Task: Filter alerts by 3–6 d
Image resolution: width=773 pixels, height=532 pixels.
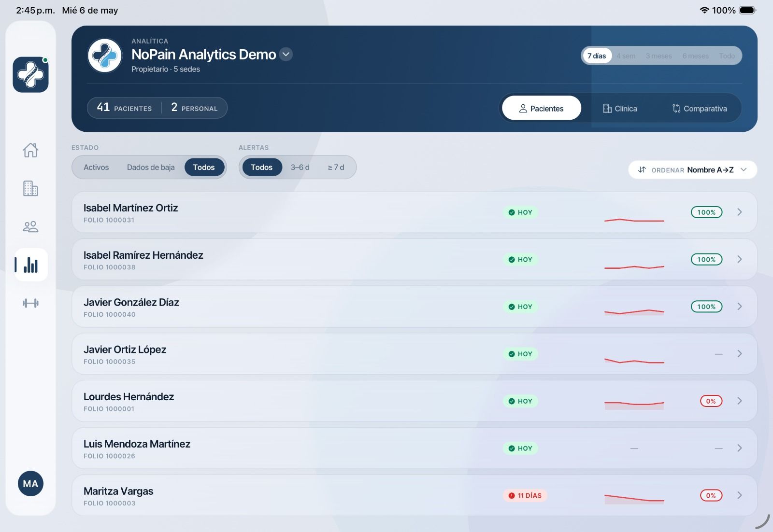Action: 300,168
